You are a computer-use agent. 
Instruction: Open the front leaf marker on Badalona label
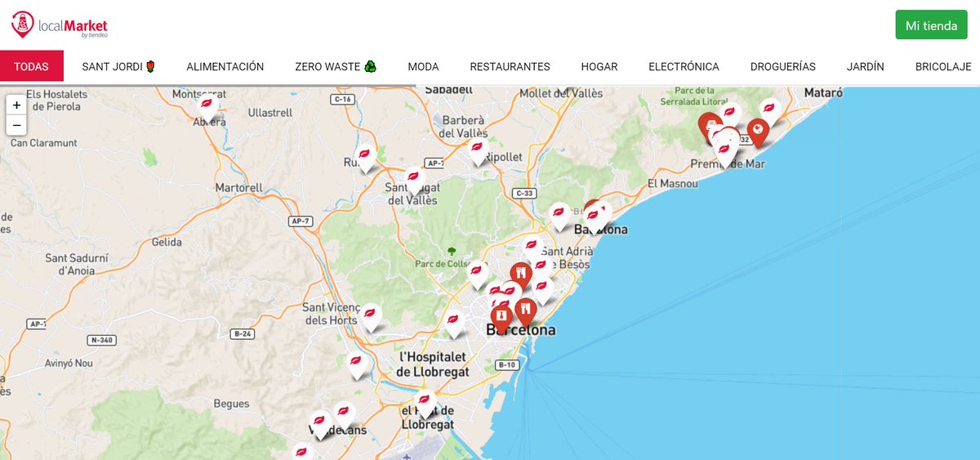pyautogui.click(x=593, y=218)
